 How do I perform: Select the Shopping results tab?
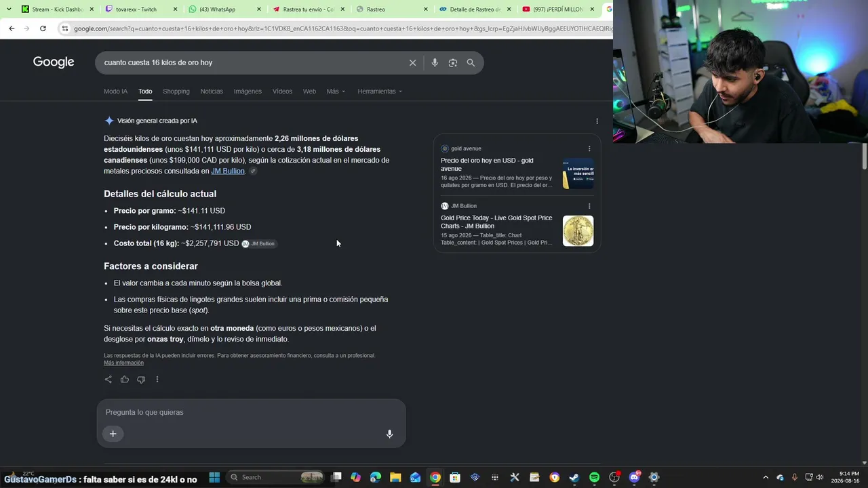176,91
